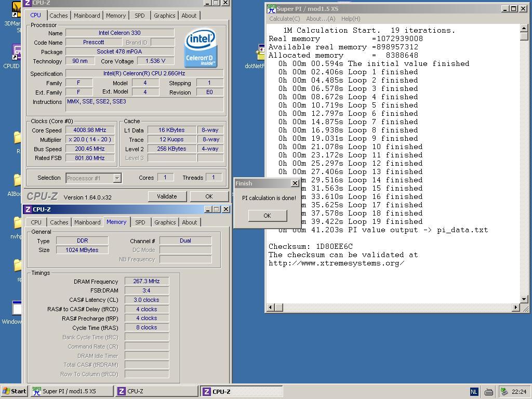Click the Channel # value Dual

pos(185,241)
